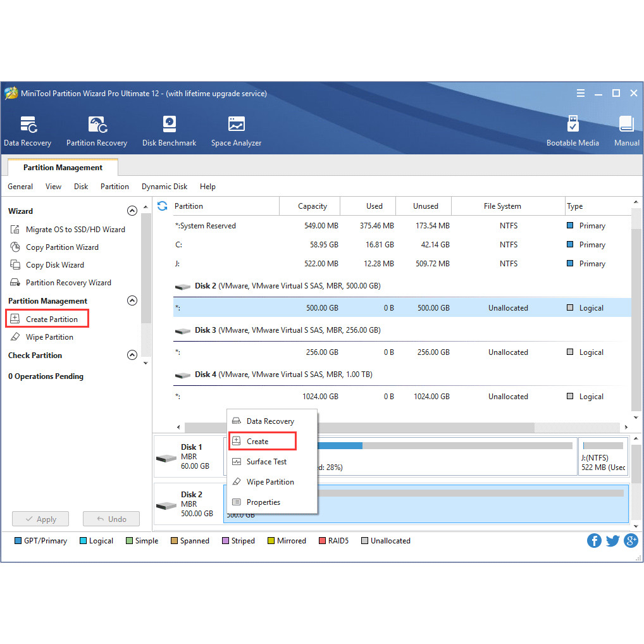Click the Apply button

click(x=40, y=519)
